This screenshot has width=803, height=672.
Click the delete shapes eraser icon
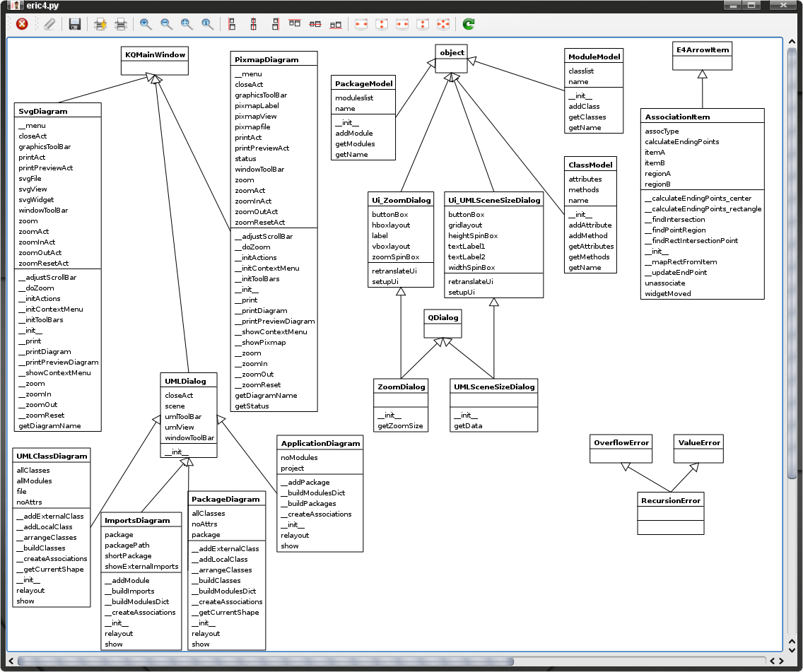(49, 24)
